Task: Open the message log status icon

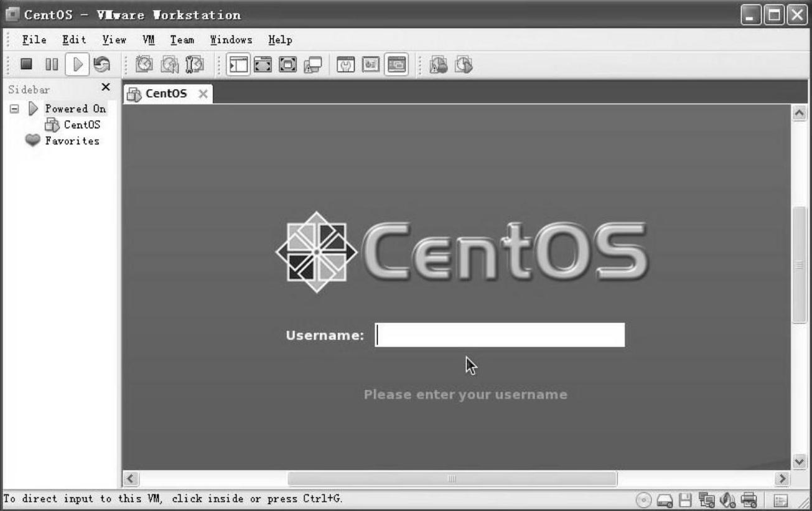Action: pos(780,500)
